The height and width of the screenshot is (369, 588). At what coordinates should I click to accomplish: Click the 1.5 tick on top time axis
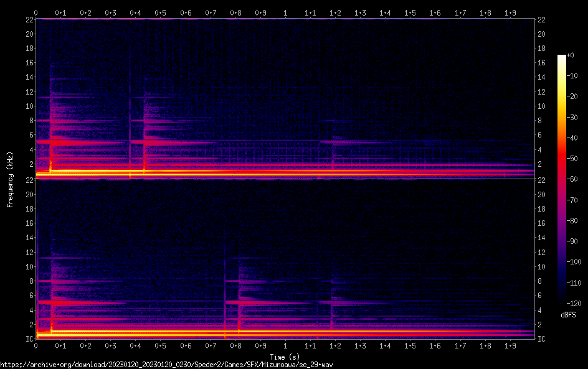pos(410,12)
